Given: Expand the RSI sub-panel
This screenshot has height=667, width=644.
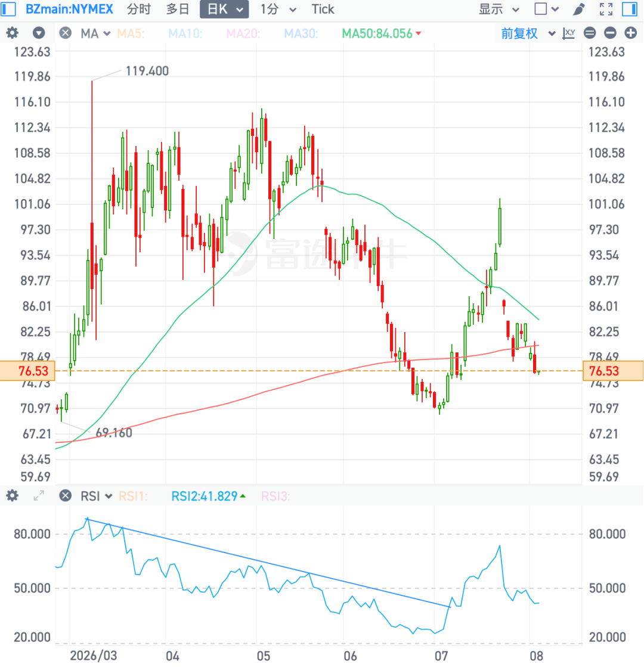Looking at the screenshot, I should (x=39, y=495).
